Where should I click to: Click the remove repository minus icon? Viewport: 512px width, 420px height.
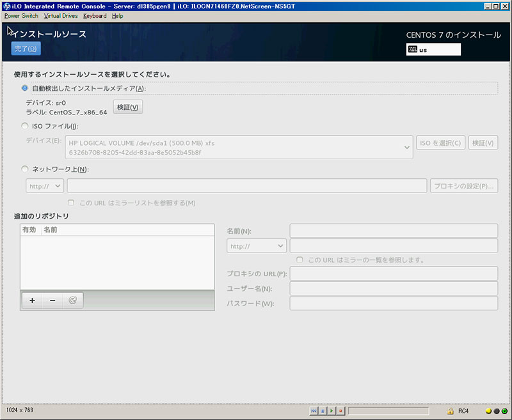[52, 300]
